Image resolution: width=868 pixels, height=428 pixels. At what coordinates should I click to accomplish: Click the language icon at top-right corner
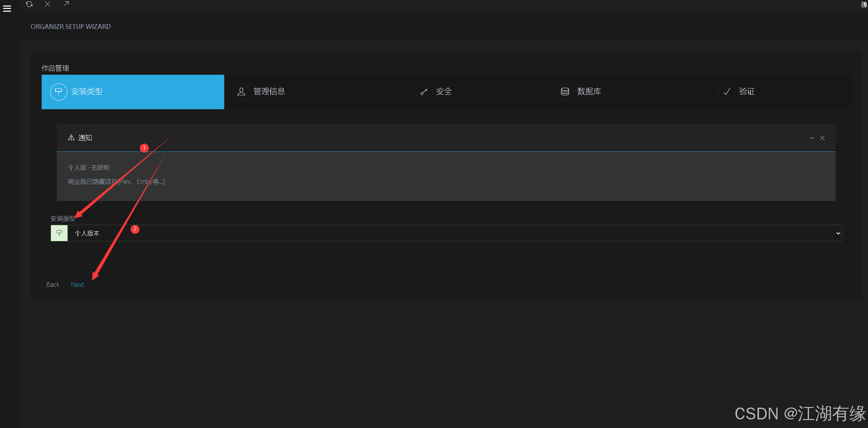click(x=864, y=5)
